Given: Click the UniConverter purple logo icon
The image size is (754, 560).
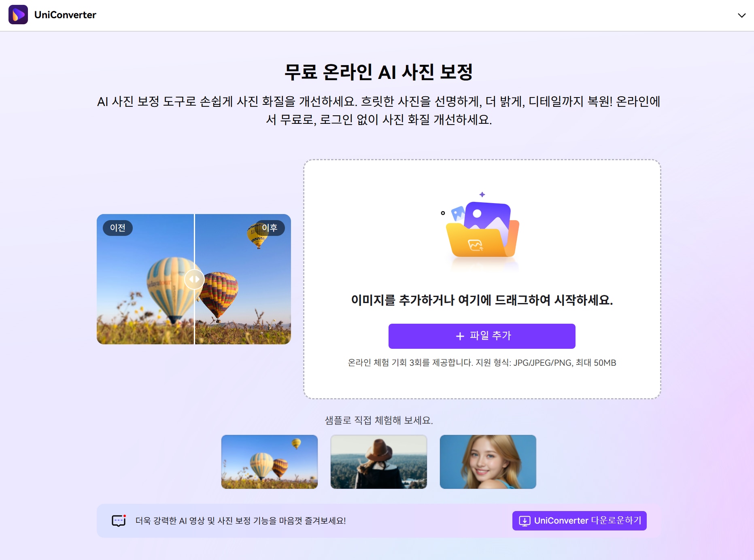Looking at the screenshot, I should click(18, 15).
